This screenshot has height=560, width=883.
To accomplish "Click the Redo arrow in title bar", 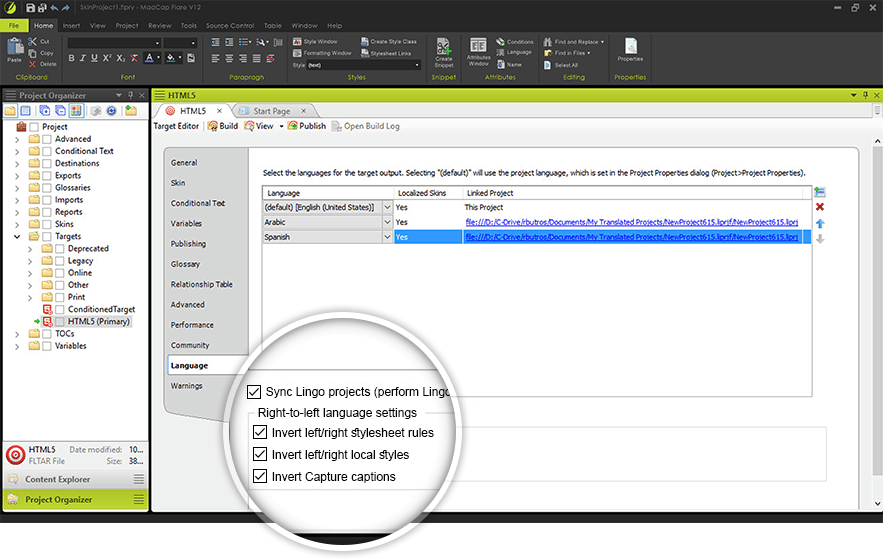I will [65, 8].
